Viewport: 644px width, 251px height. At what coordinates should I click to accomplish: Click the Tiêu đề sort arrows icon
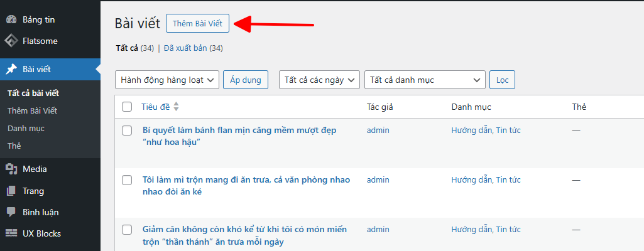pos(176,107)
